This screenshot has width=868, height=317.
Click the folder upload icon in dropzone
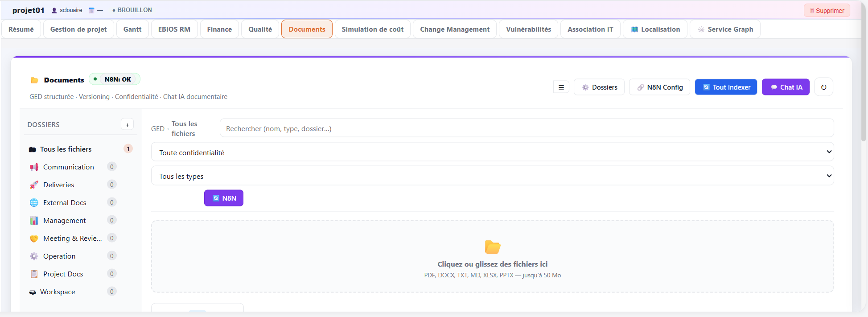point(492,247)
